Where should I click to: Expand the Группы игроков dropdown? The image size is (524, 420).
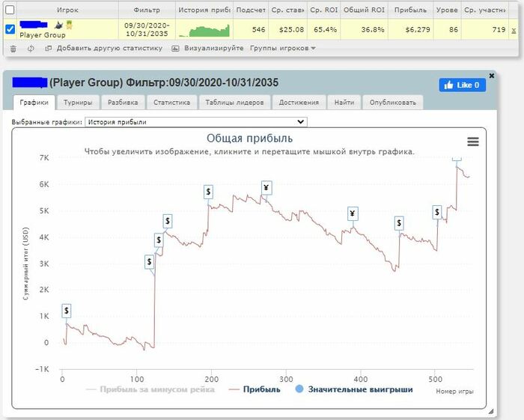pos(282,48)
